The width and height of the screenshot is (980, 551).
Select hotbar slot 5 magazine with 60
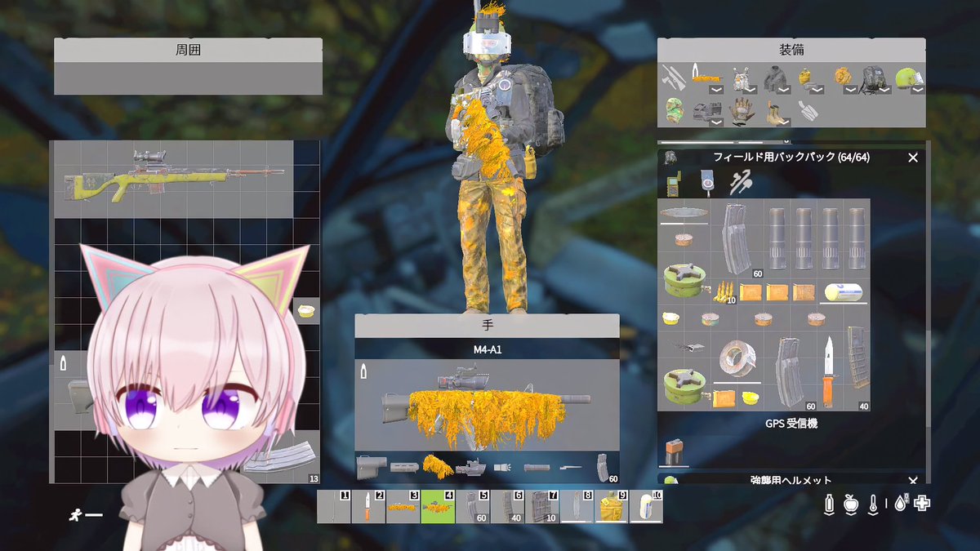tap(472, 506)
